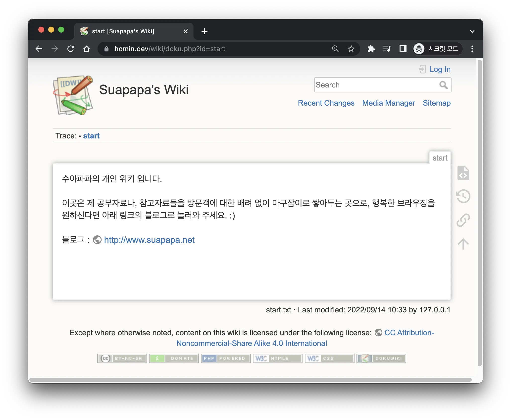
Task: Show page source icon
Action: 463,173
